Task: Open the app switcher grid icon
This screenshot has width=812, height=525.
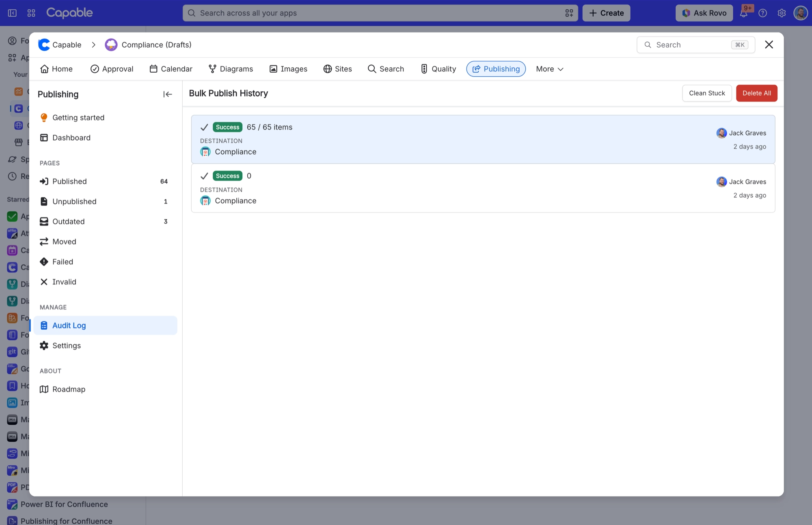Action: 31,13
